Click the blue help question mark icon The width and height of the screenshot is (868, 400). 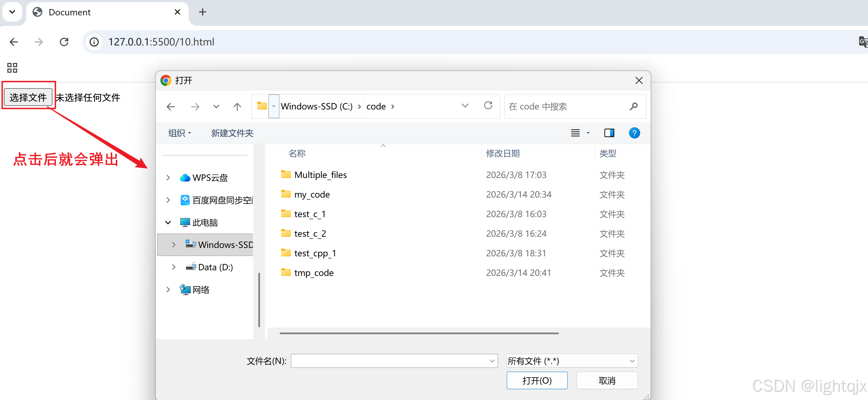634,133
